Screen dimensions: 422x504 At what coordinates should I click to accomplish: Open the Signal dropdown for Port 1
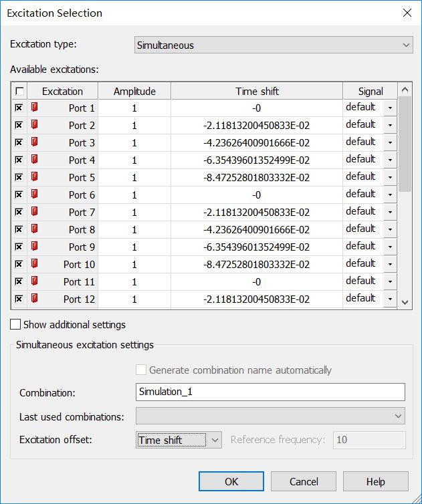tap(390, 108)
